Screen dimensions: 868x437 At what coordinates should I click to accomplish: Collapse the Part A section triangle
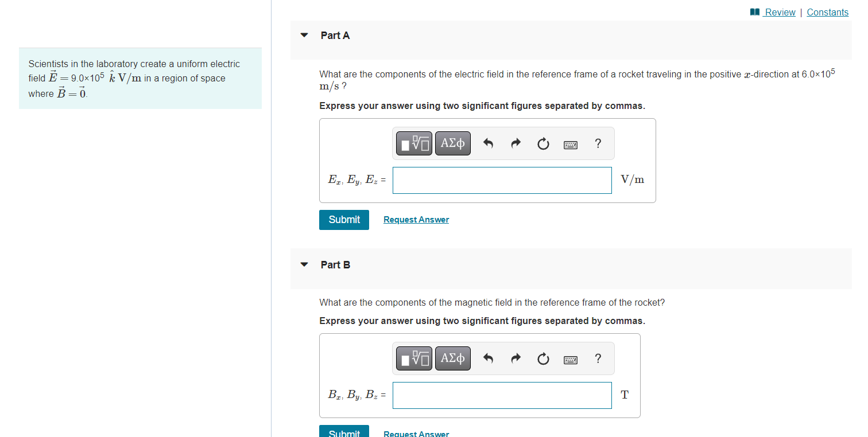(x=304, y=35)
